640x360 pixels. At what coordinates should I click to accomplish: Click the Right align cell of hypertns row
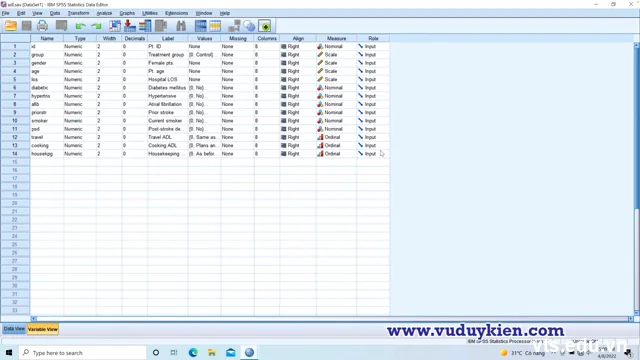click(298, 96)
